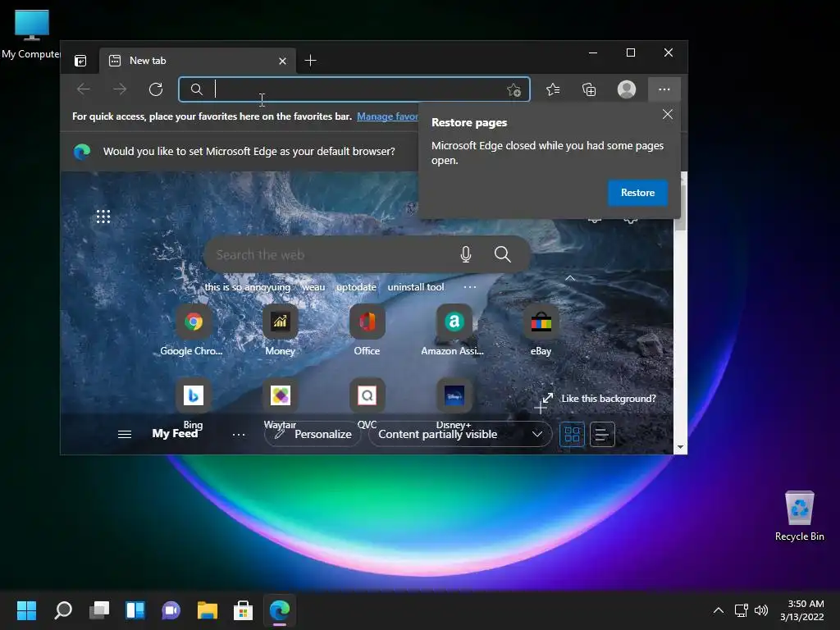Select the My Feed tab

point(175,433)
